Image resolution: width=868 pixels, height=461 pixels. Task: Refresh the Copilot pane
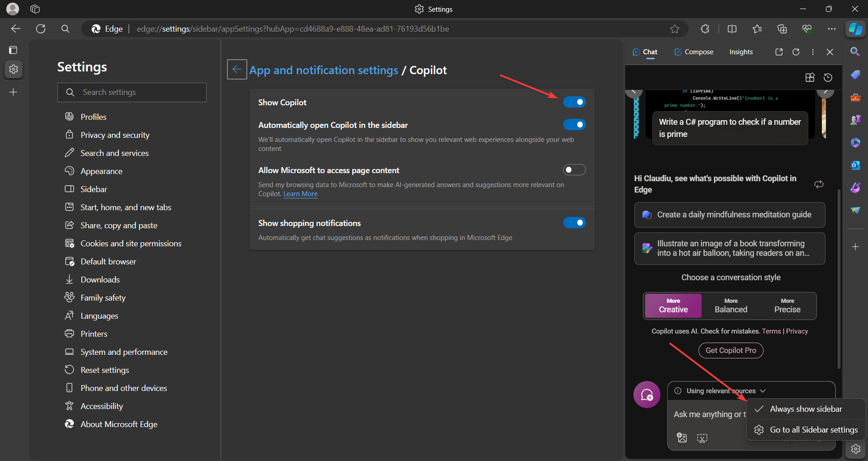(x=796, y=52)
